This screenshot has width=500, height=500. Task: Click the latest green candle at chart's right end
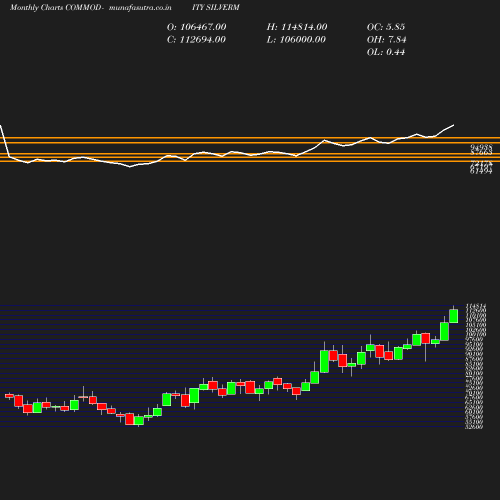click(x=454, y=316)
